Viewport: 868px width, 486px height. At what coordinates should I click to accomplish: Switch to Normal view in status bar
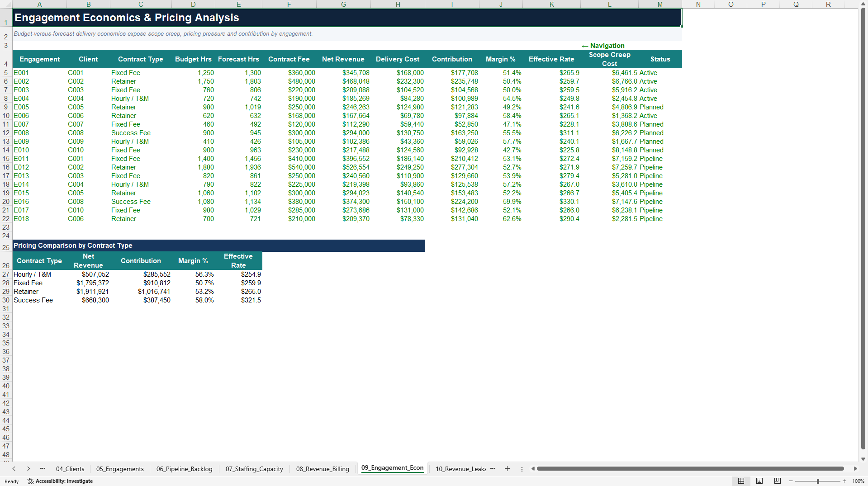tap(741, 481)
